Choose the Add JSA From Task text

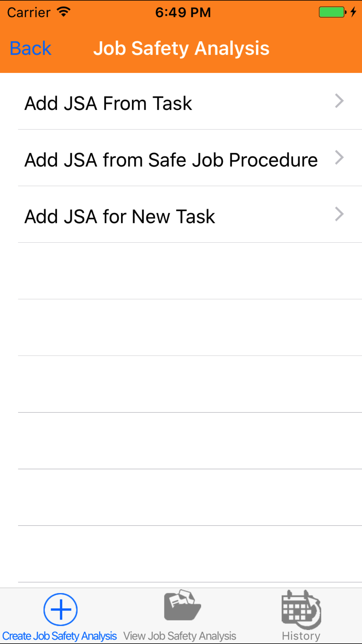tap(108, 103)
